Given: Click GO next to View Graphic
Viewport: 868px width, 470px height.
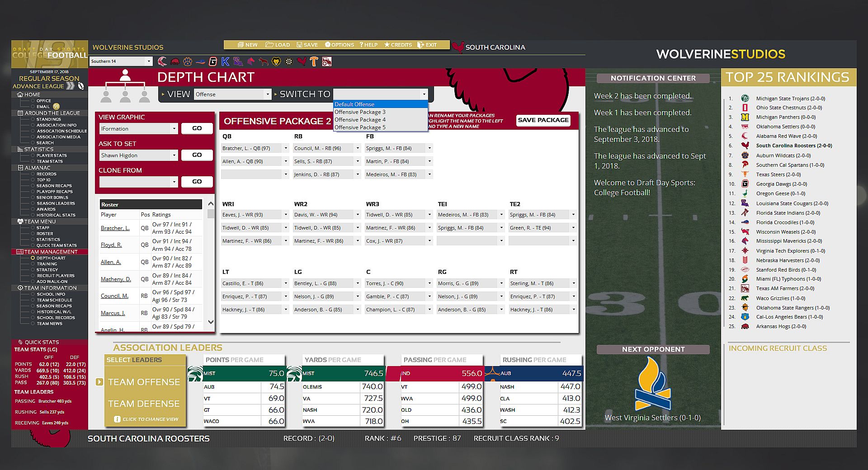Looking at the screenshot, I should tap(197, 128).
